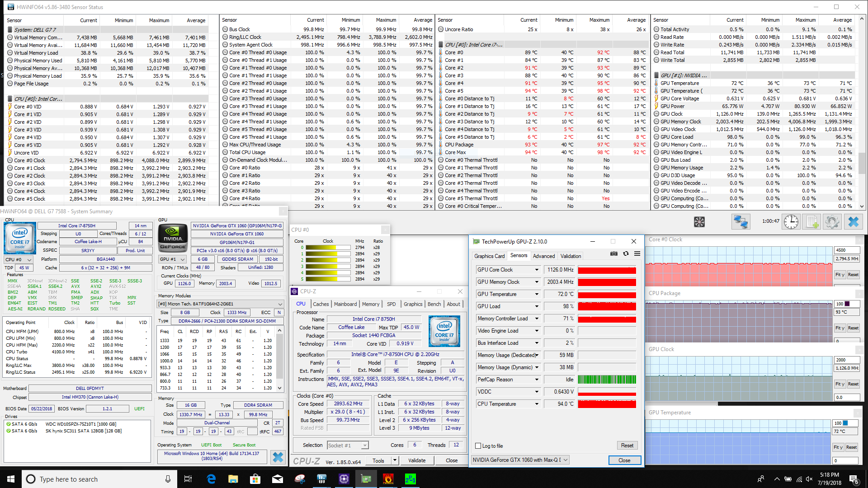Click Reset in GPU Clock graph
Viewport: 868px width, 488px height.
[x=853, y=384]
